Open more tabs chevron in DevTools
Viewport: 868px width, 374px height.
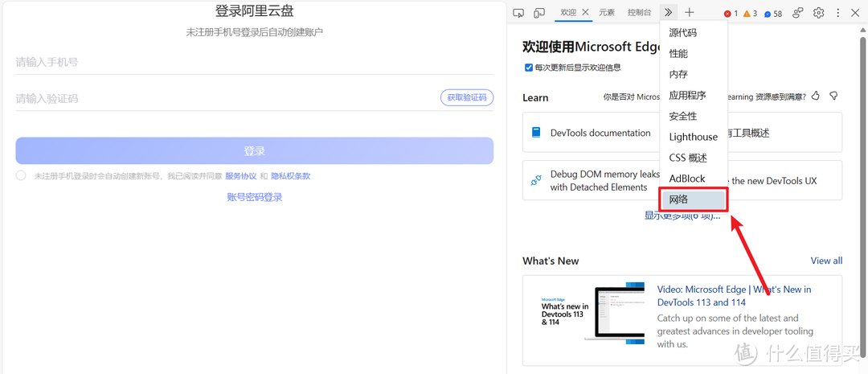[x=668, y=12]
